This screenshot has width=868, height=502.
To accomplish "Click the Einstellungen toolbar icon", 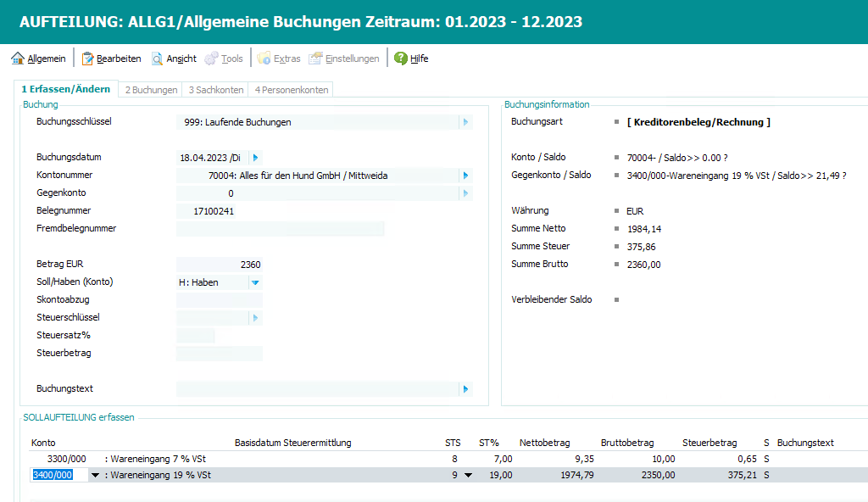I will (316, 59).
